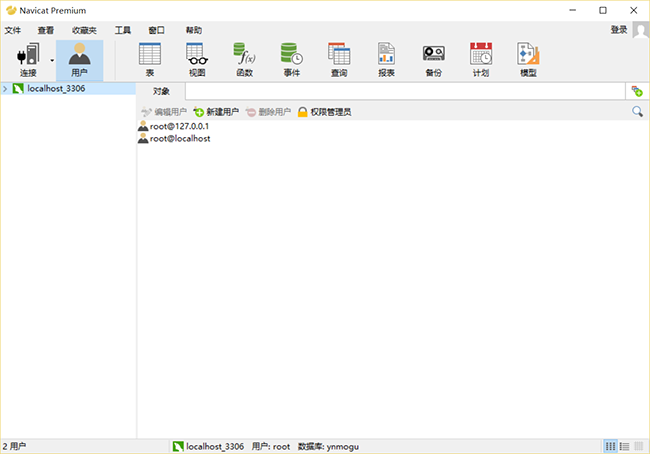Select the User (用户) toolbar icon
Viewport: 650px width, 454px height.
click(x=79, y=60)
